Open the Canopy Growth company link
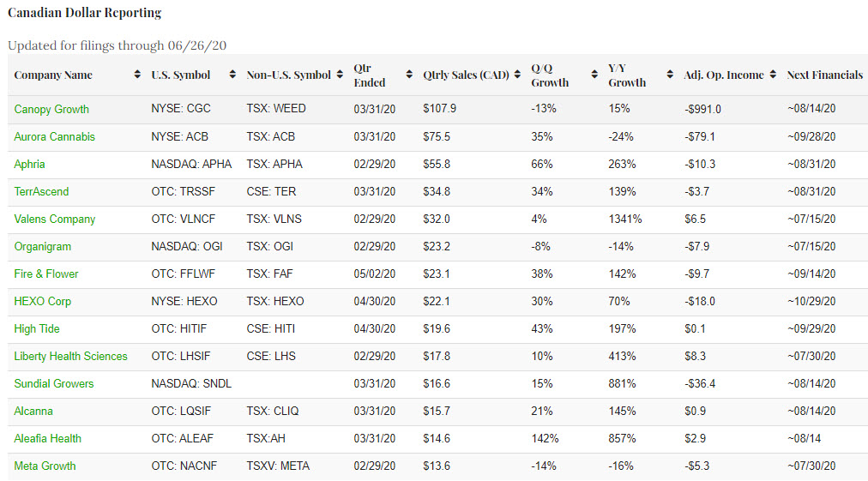The height and width of the screenshot is (481, 868). point(51,109)
